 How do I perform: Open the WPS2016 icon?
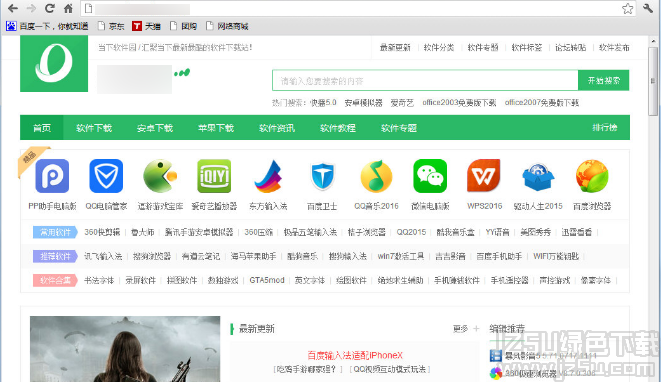484,176
